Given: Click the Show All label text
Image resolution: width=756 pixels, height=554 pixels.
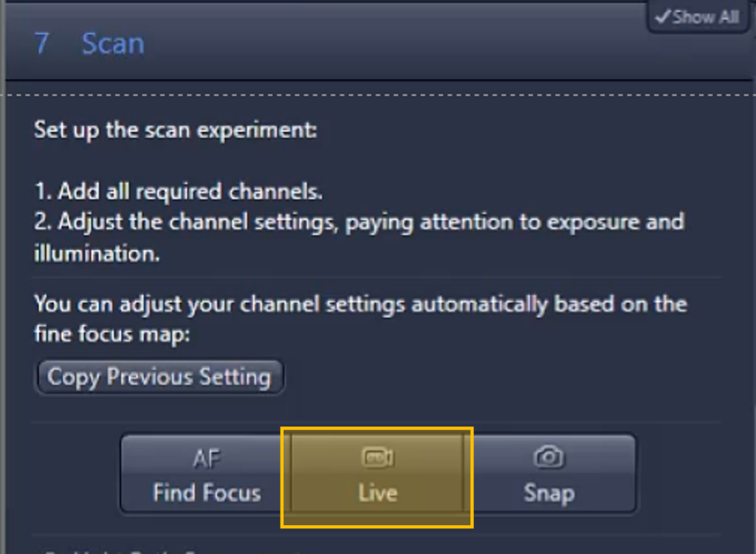Looking at the screenshot, I should 706,18.
